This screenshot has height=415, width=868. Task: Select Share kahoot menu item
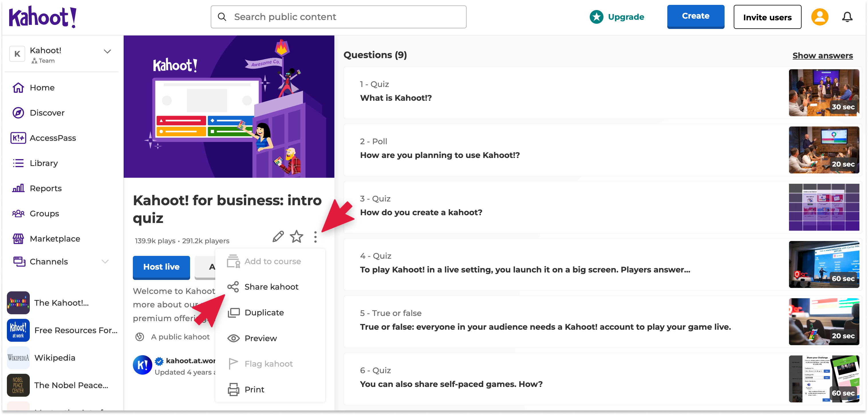coord(270,287)
